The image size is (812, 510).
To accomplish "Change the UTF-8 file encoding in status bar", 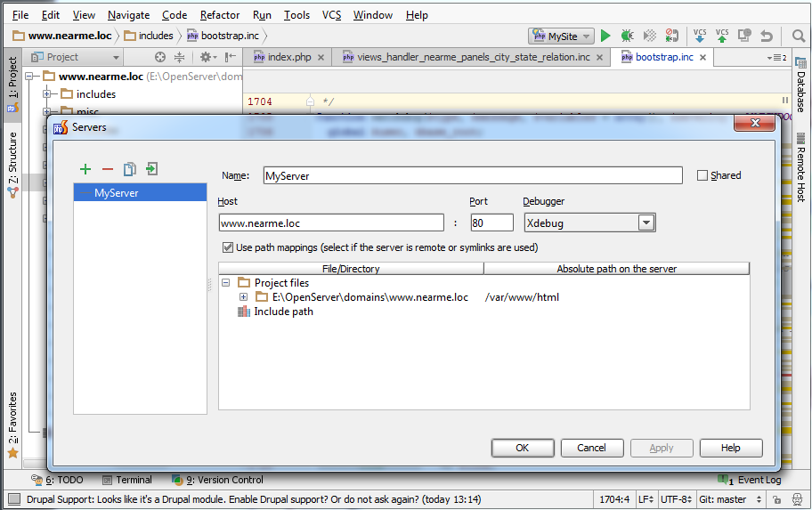I will tap(676, 499).
